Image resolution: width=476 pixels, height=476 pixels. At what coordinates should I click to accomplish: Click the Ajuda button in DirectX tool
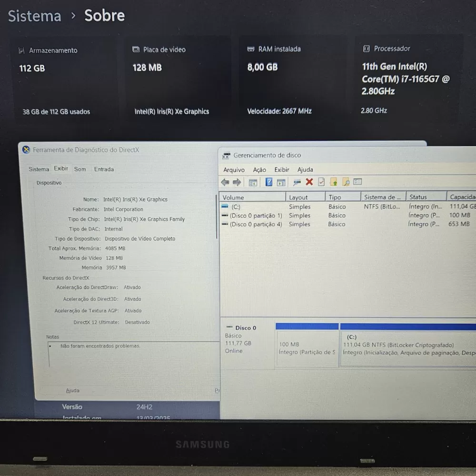click(72, 390)
